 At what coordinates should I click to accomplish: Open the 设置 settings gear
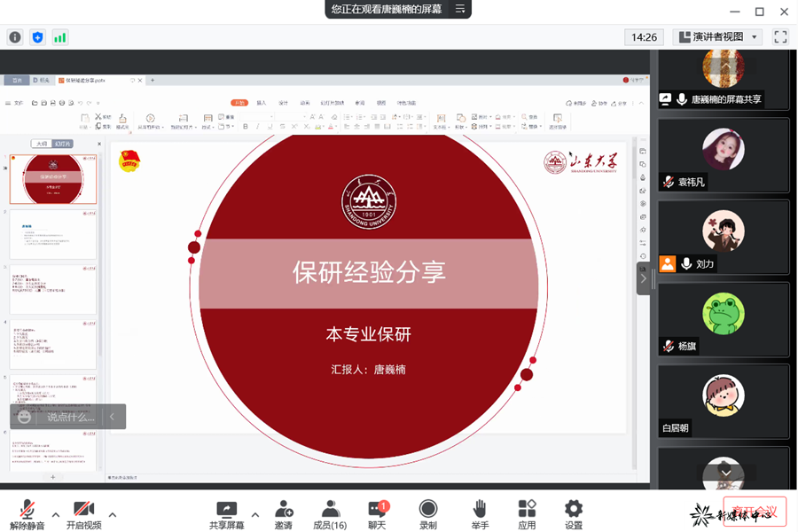(x=574, y=514)
